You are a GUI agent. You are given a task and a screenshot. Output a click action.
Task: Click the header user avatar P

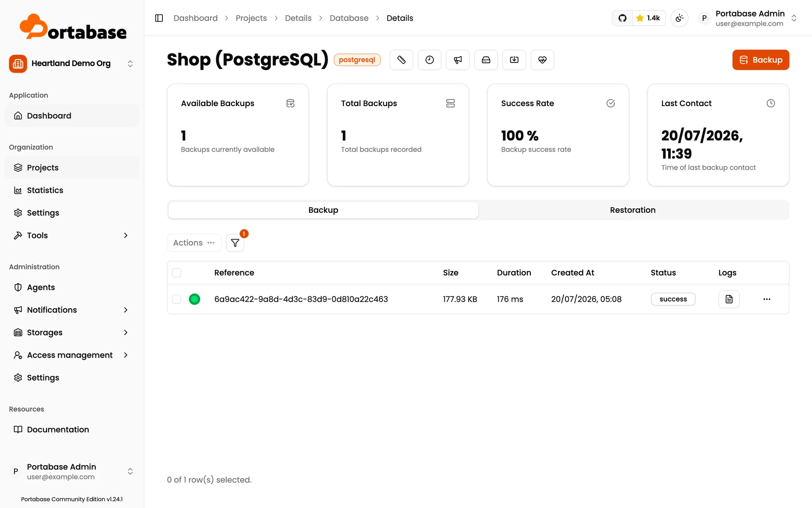tap(704, 18)
